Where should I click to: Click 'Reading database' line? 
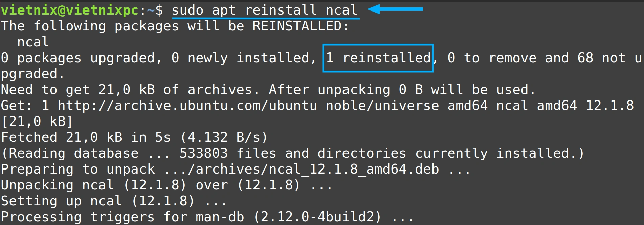(x=293, y=153)
